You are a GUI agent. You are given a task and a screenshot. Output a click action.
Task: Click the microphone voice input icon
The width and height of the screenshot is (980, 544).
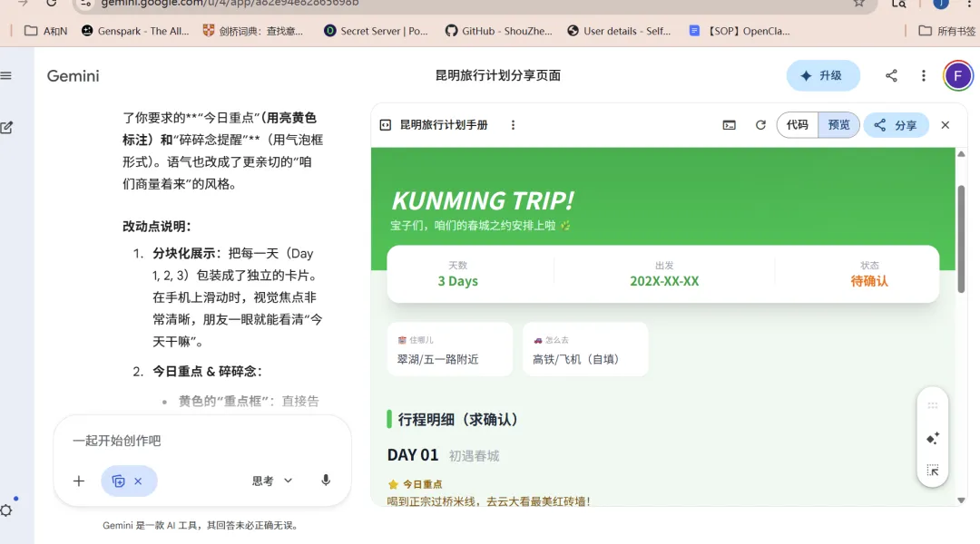pyautogui.click(x=326, y=481)
